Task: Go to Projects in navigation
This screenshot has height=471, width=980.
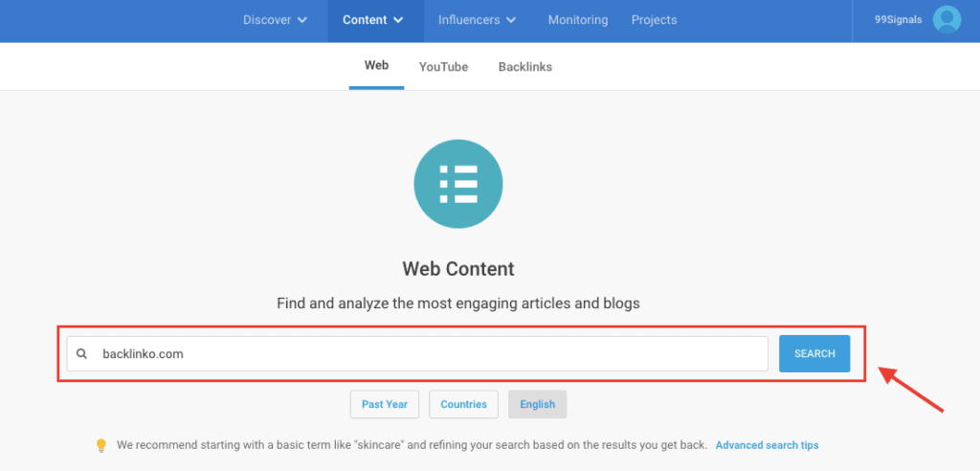Action: coord(654,20)
